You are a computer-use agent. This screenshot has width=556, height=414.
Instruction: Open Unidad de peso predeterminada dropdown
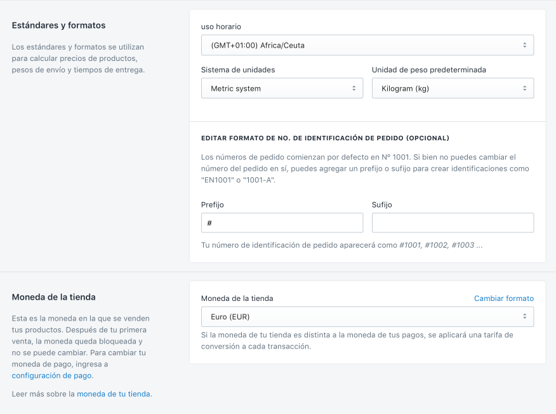(x=453, y=88)
